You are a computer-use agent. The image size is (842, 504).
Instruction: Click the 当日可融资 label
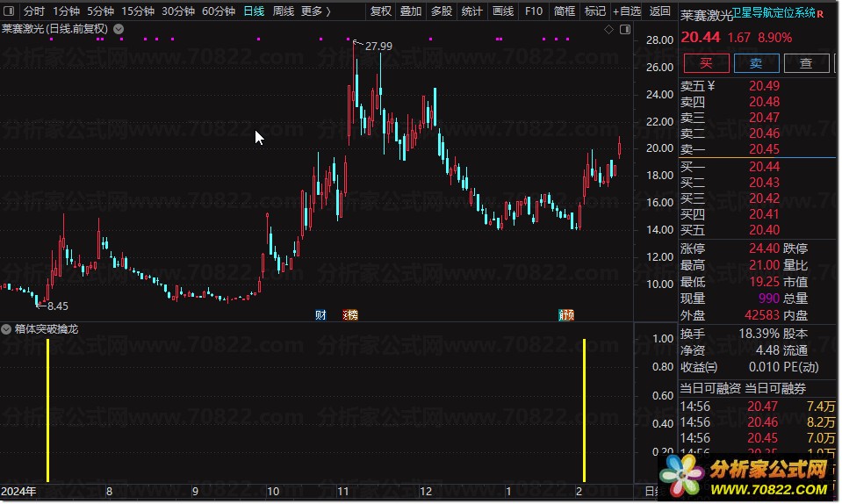[710, 389]
